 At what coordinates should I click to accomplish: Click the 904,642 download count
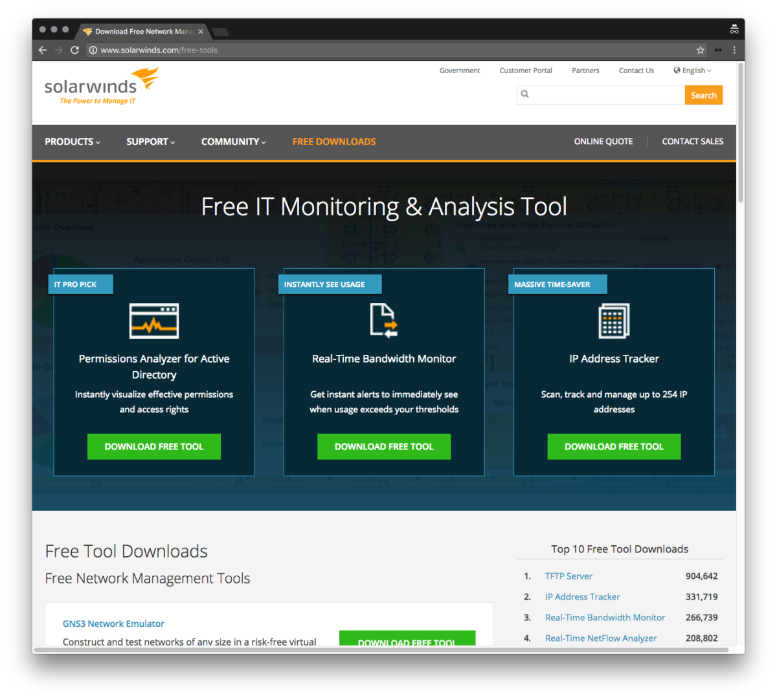[x=702, y=576]
